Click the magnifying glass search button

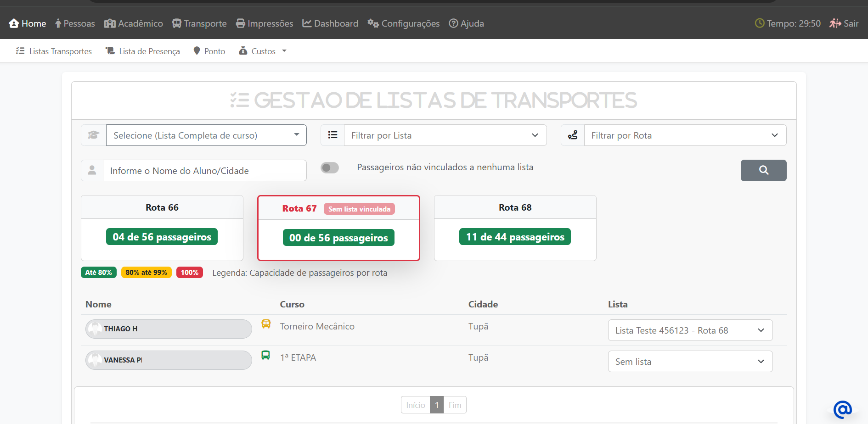pyautogui.click(x=763, y=170)
